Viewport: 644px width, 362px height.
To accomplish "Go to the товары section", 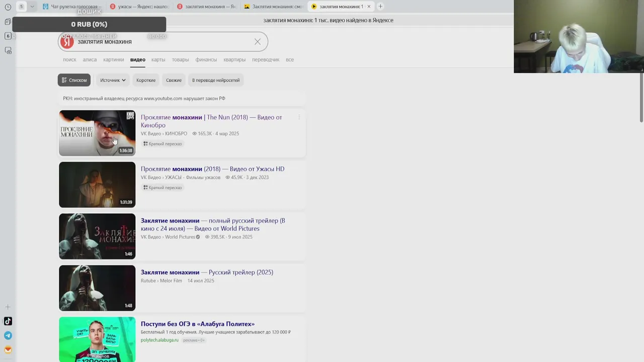I will pyautogui.click(x=180, y=59).
